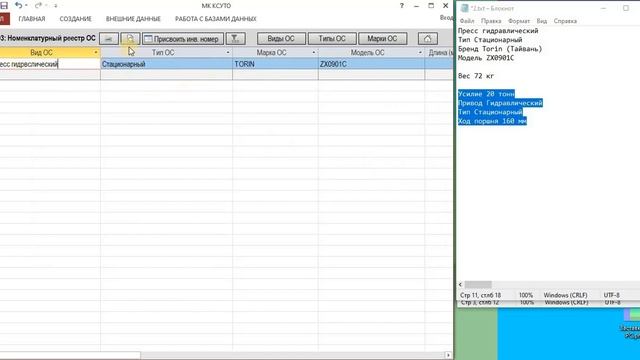
Task: Click the UTF-8 status bar entry in Notepad
Action: [611, 295]
